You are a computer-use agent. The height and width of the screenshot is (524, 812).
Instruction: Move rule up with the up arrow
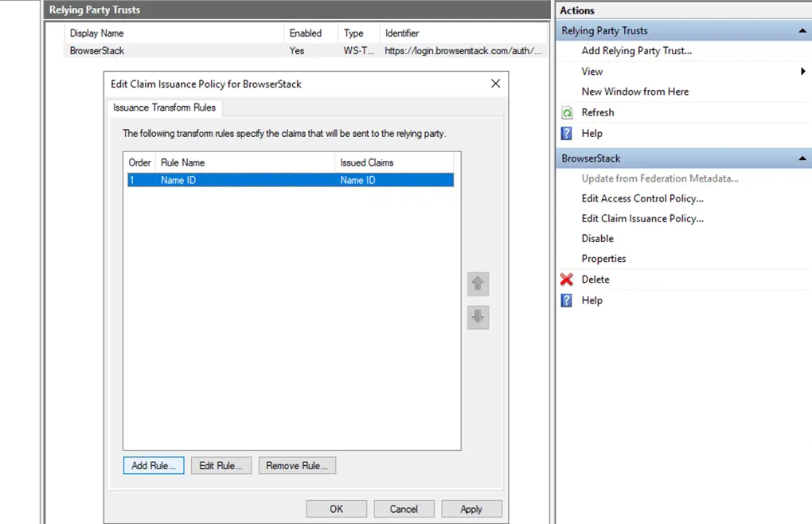478,284
